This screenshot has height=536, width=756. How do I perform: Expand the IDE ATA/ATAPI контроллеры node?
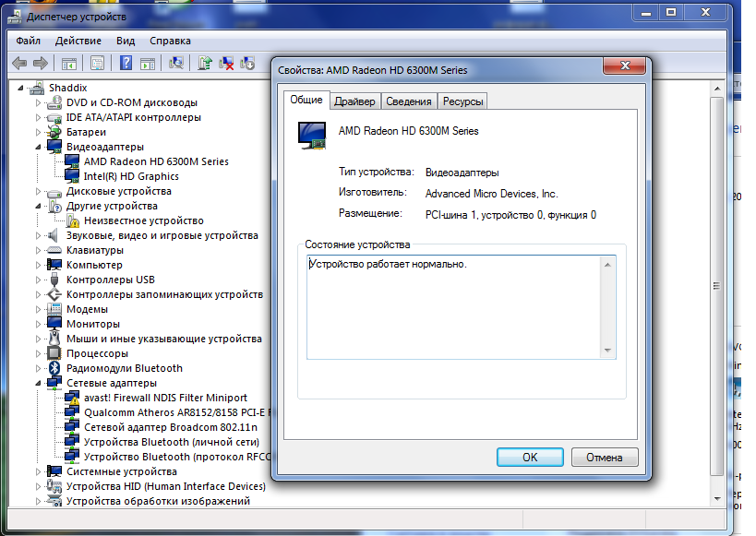tap(38, 117)
